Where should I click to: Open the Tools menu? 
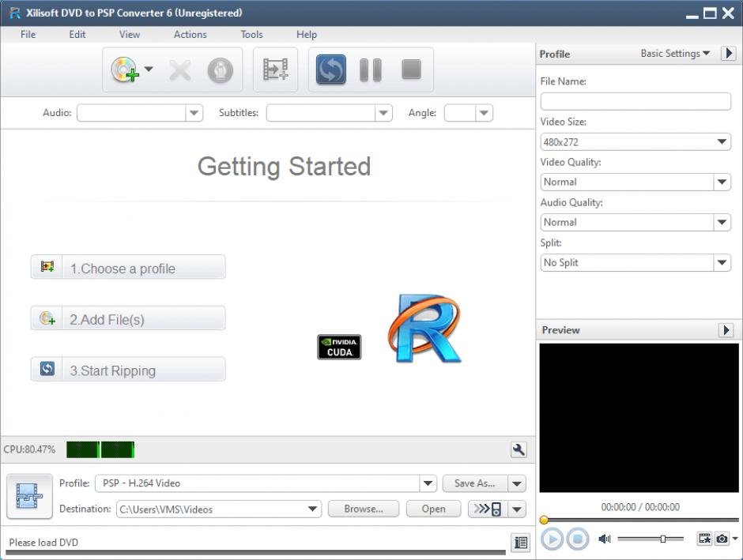coord(251,34)
